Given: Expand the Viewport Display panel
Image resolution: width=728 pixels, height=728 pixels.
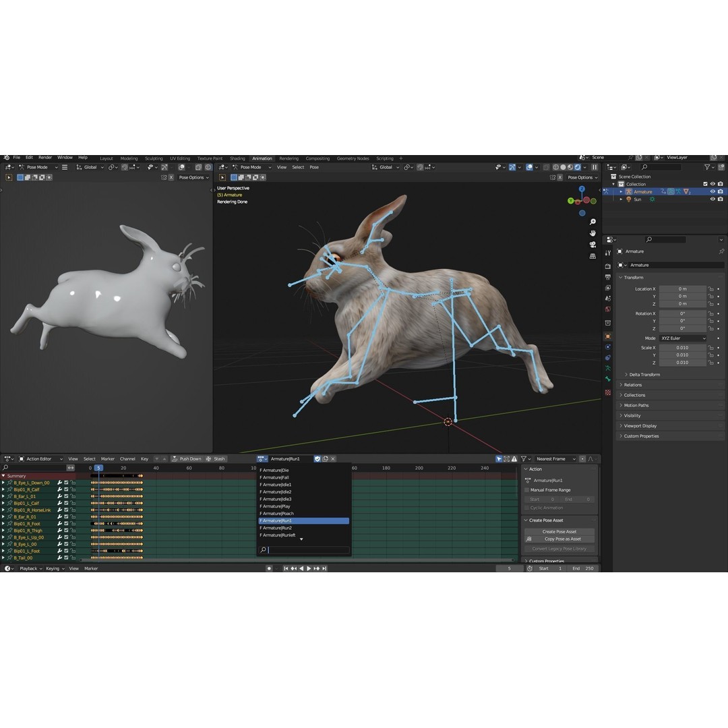Looking at the screenshot, I should point(640,426).
